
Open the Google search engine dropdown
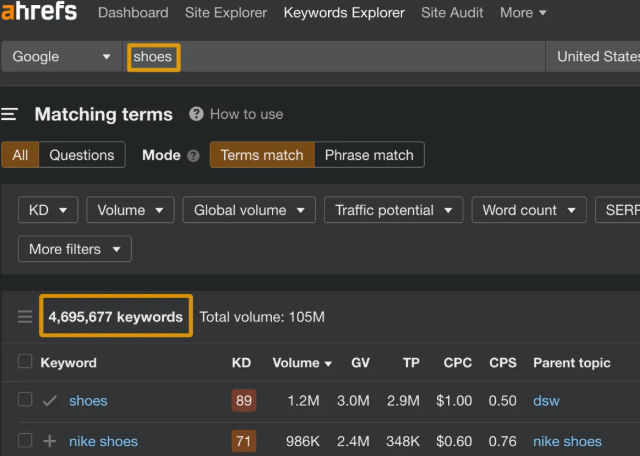(x=61, y=57)
